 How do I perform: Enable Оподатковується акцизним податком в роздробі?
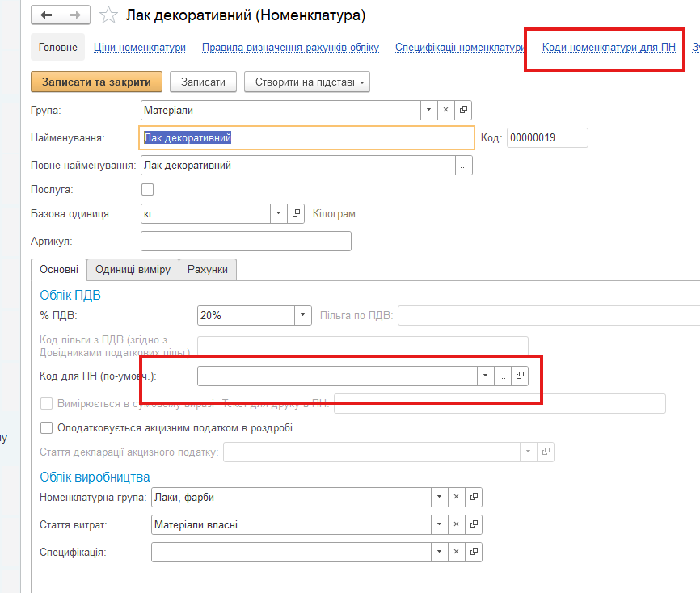click(x=46, y=428)
